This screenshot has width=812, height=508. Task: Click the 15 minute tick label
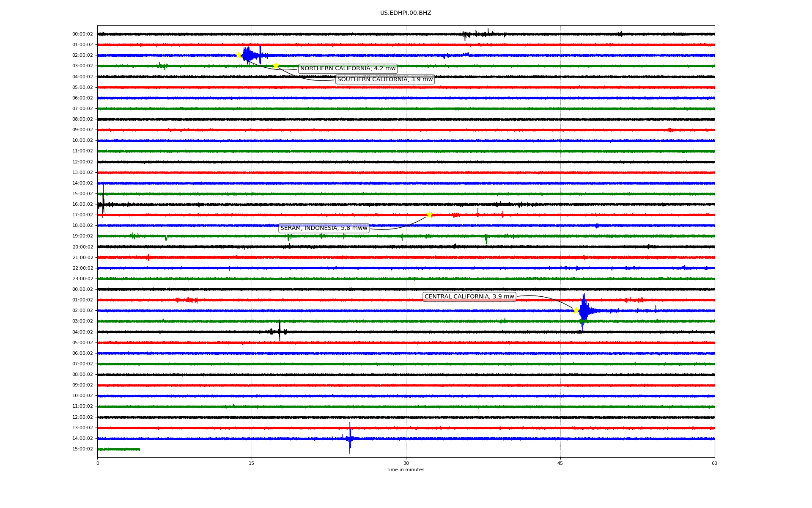(252, 463)
